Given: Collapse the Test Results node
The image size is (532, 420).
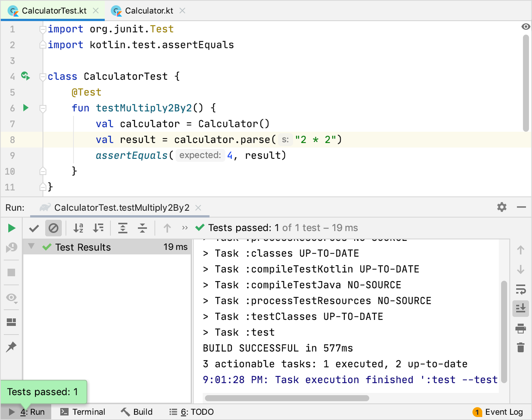Looking at the screenshot, I should click(x=31, y=247).
